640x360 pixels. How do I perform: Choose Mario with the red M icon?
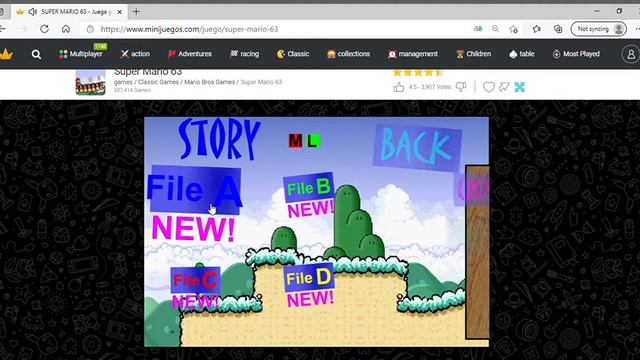(296, 141)
